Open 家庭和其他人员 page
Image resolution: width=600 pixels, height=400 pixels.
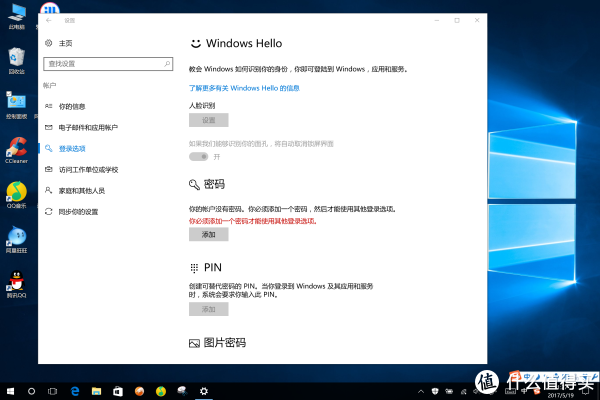pos(82,191)
